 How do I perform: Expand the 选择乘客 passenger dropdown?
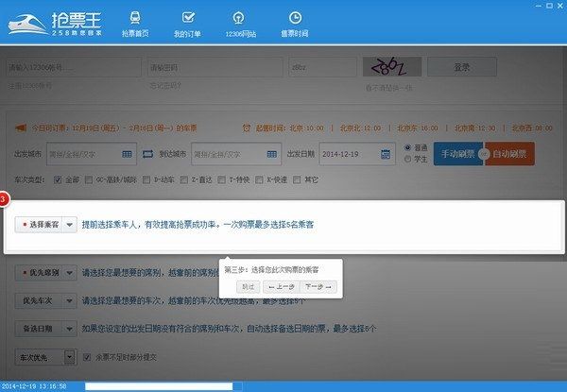click(x=69, y=225)
